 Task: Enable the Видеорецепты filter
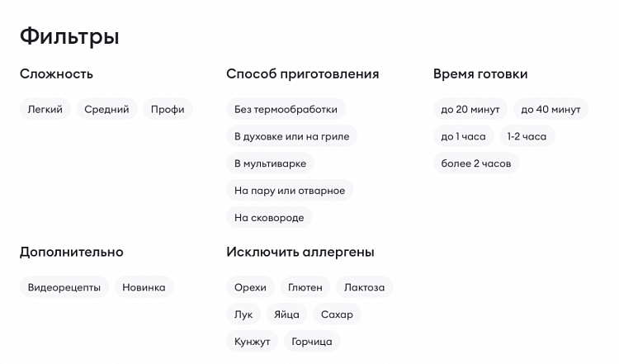tap(64, 287)
